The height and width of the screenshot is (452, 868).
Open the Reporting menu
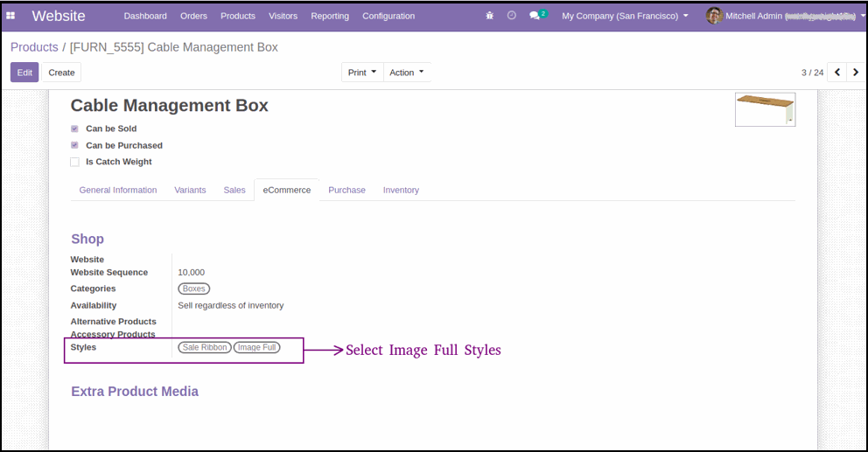[330, 16]
